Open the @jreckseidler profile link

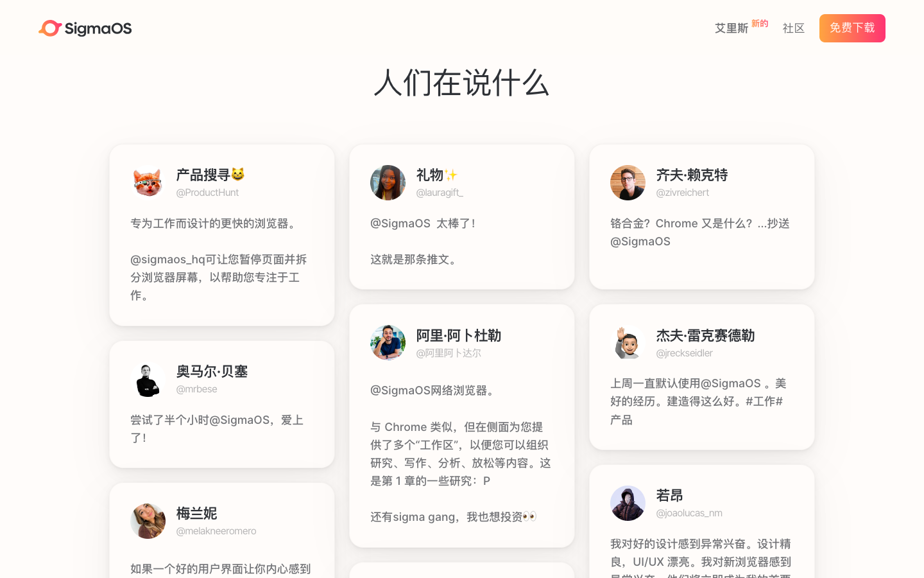(684, 353)
